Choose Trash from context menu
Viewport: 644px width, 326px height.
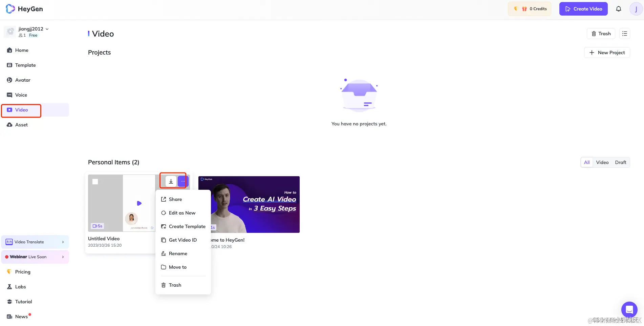(183, 285)
